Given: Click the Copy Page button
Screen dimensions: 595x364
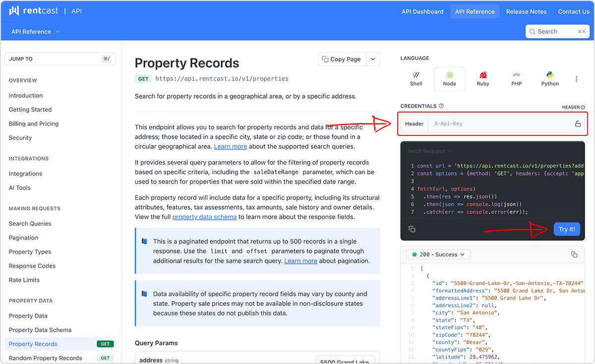Looking at the screenshot, I should 342,59.
